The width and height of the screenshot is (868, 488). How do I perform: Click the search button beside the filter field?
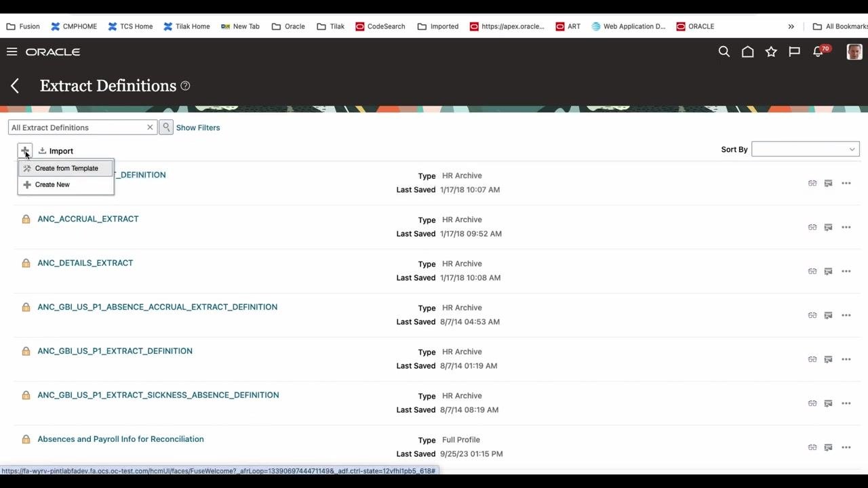(x=166, y=127)
